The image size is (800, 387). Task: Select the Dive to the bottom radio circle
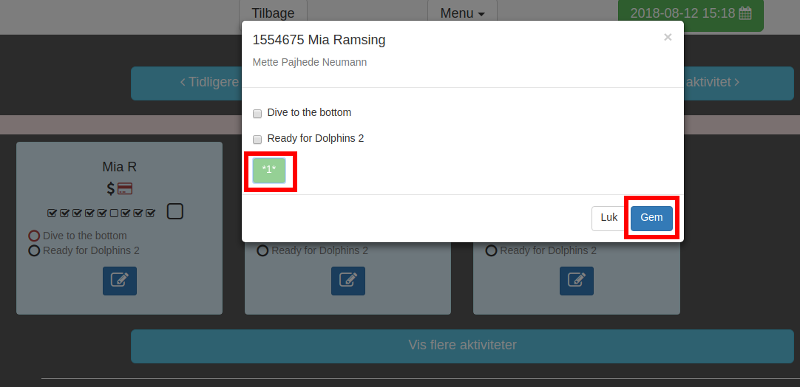(34, 236)
